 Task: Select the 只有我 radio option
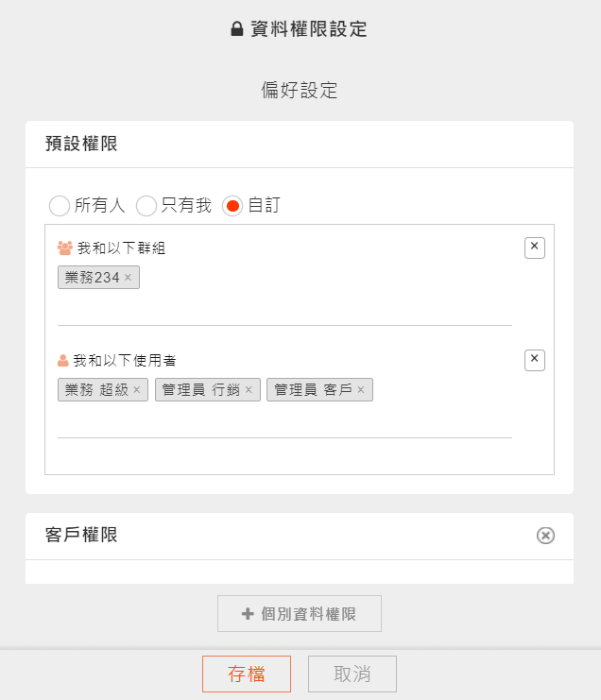tap(146, 206)
